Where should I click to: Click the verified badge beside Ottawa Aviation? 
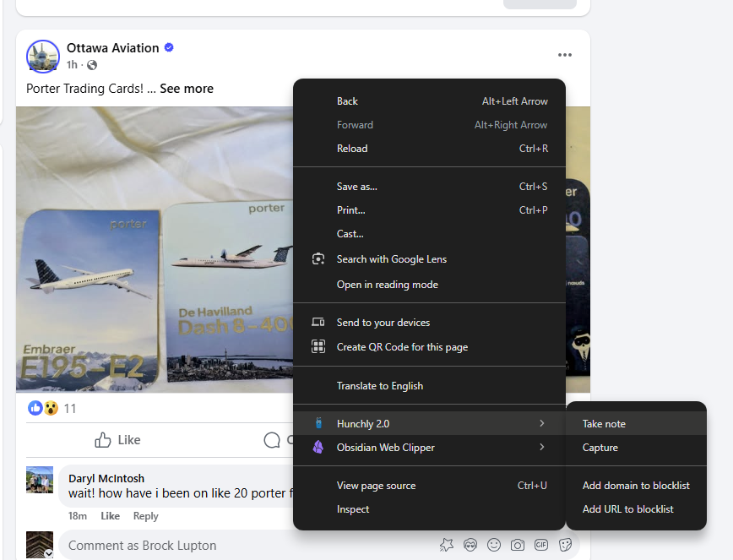[x=169, y=47]
